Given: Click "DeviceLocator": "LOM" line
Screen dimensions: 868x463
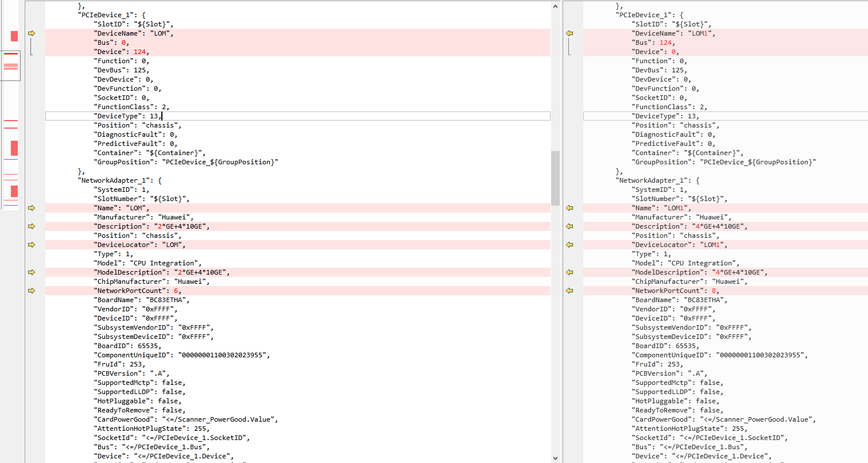Looking at the screenshot, I should click(140, 245).
